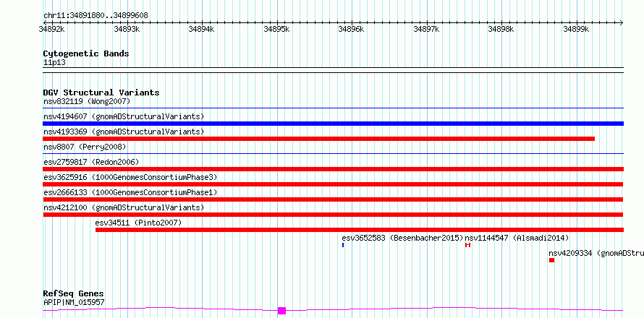
Task: Select the small blue esv3652583 variant mark
Action: tap(343, 245)
